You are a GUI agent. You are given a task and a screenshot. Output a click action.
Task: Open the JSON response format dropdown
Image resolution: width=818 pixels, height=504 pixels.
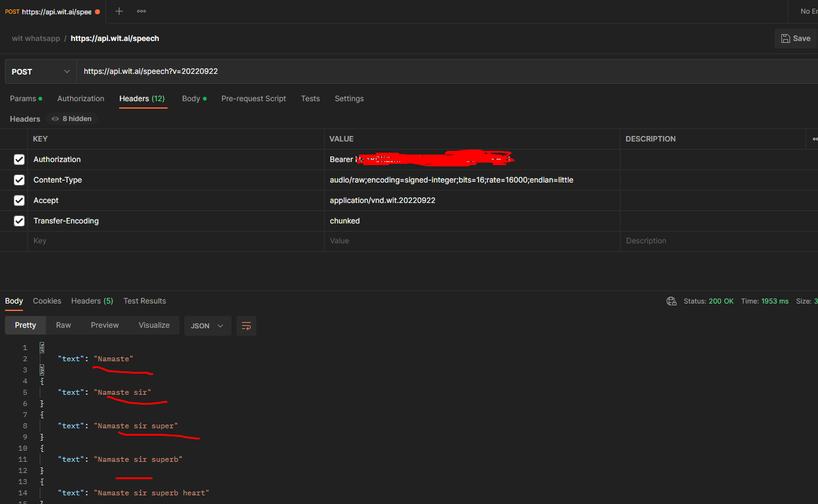pos(207,325)
